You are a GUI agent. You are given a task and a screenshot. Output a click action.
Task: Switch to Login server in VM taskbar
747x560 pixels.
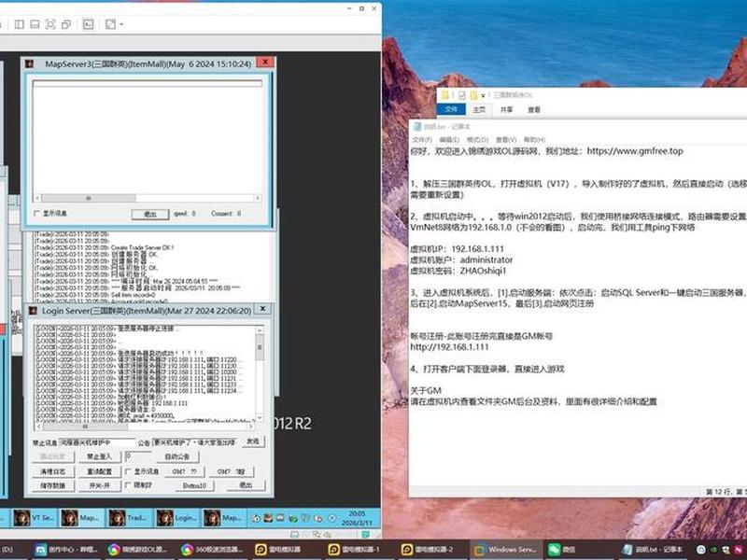(176, 518)
